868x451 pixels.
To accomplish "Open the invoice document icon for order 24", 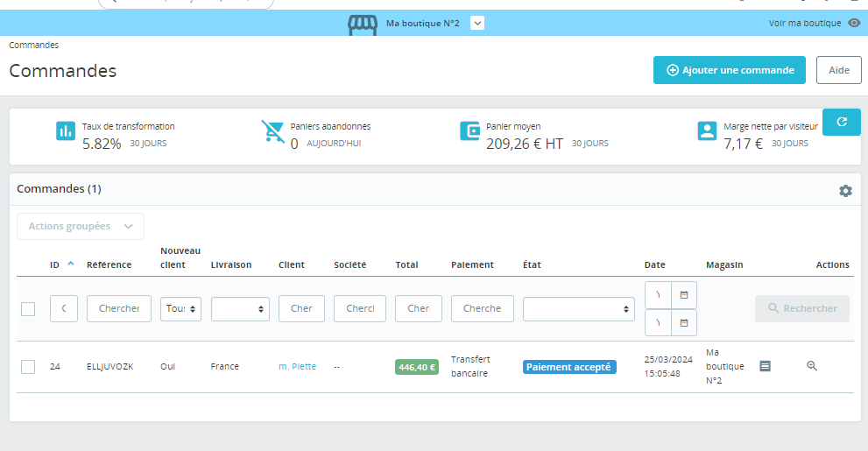I will 765,366.
